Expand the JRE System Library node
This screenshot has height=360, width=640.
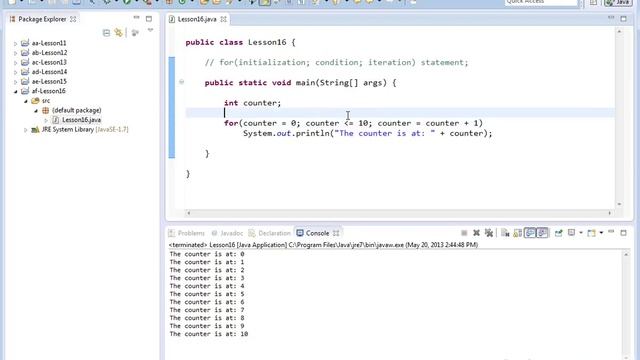coord(26,130)
